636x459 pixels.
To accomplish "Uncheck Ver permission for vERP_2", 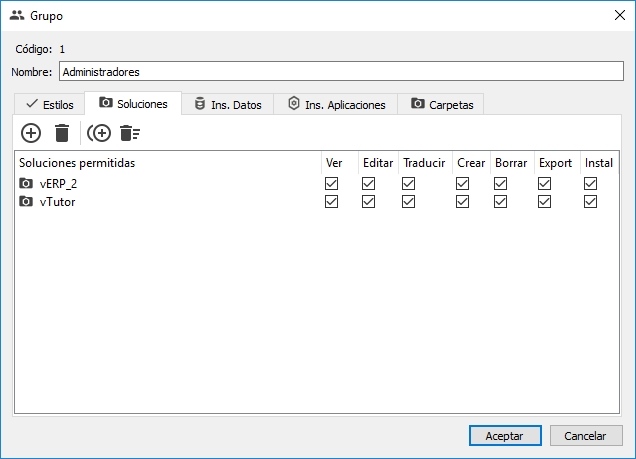I will (x=332, y=184).
